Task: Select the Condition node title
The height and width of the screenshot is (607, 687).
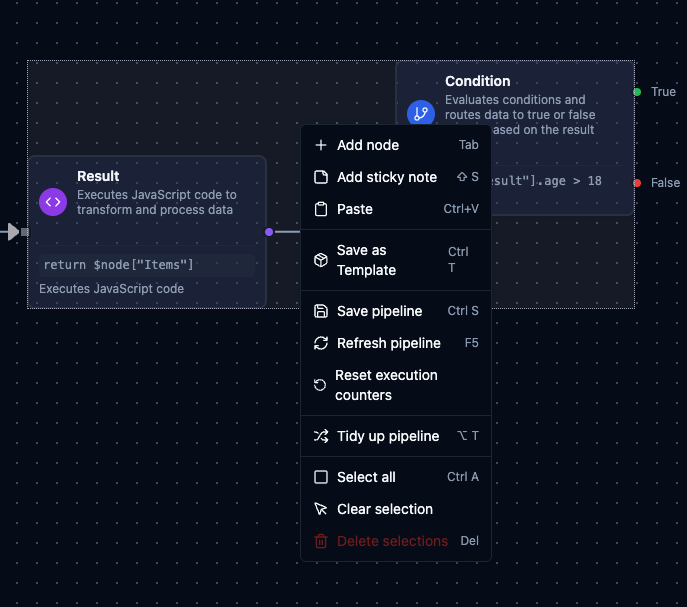Action: pos(477,81)
